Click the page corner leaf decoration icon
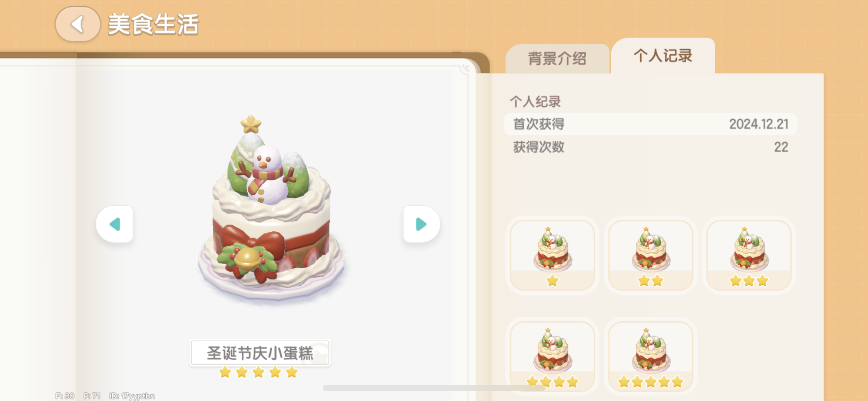The width and height of the screenshot is (868, 401). pyautogui.click(x=466, y=68)
